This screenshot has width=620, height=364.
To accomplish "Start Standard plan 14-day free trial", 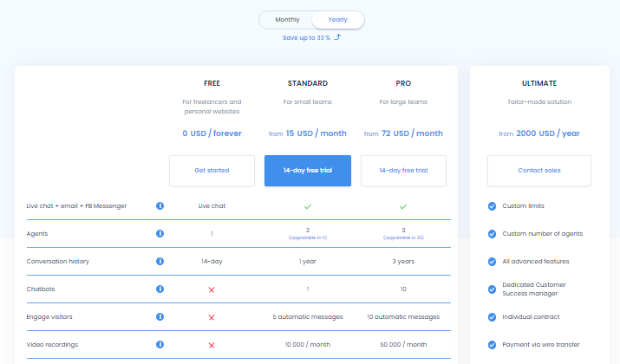I will point(308,171).
